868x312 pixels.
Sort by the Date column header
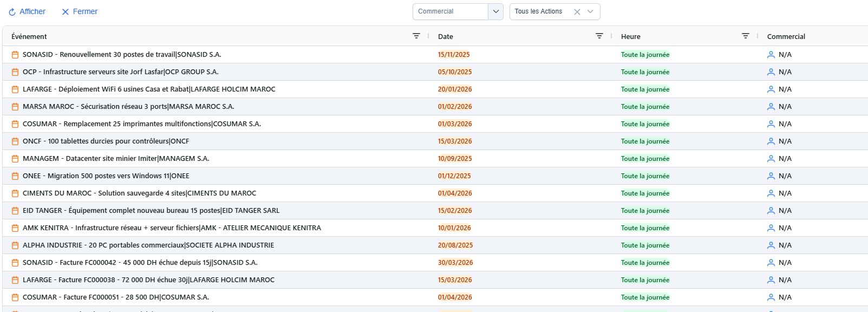(446, 36)
